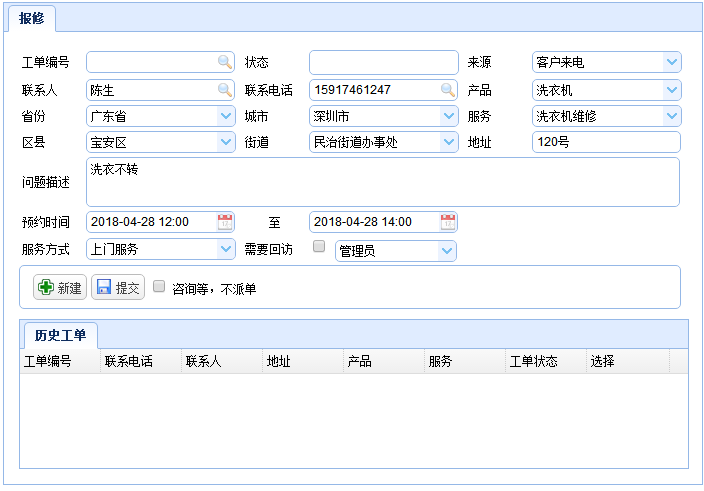Open calendar for appointment end time
This screenshot has height=491, width=704.
click(x=448, y=221)
